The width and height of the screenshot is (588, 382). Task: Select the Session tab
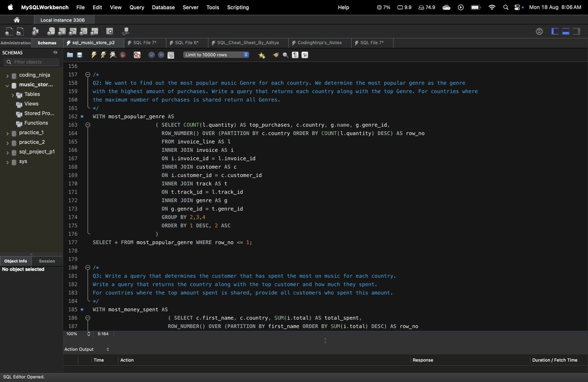coord(47,261)
